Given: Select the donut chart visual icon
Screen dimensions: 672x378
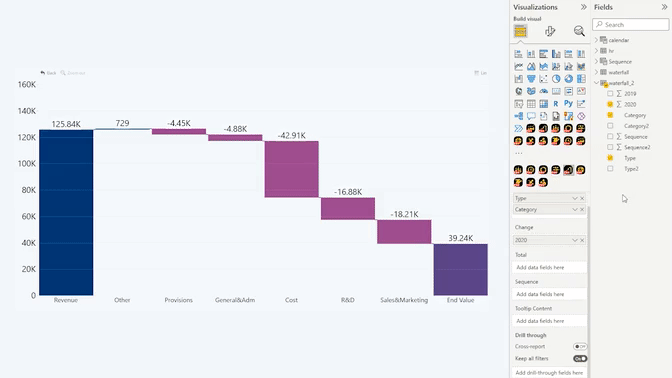Looking at the screenshot, I should coord(568,79).
